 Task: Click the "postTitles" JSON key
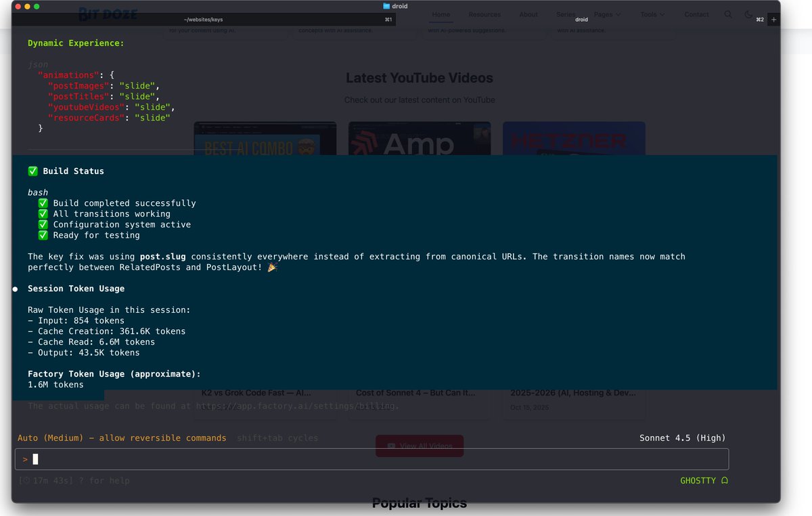[78, 97]
